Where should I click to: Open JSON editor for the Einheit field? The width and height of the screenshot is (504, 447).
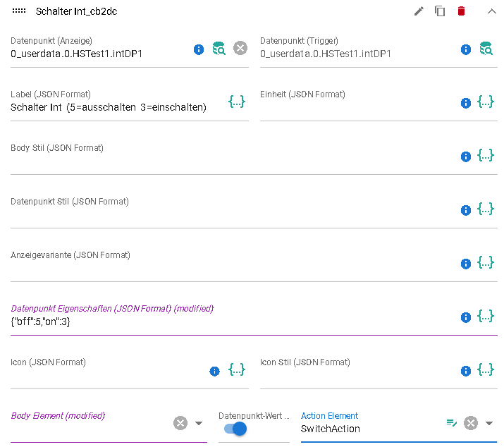pos(486,102)
